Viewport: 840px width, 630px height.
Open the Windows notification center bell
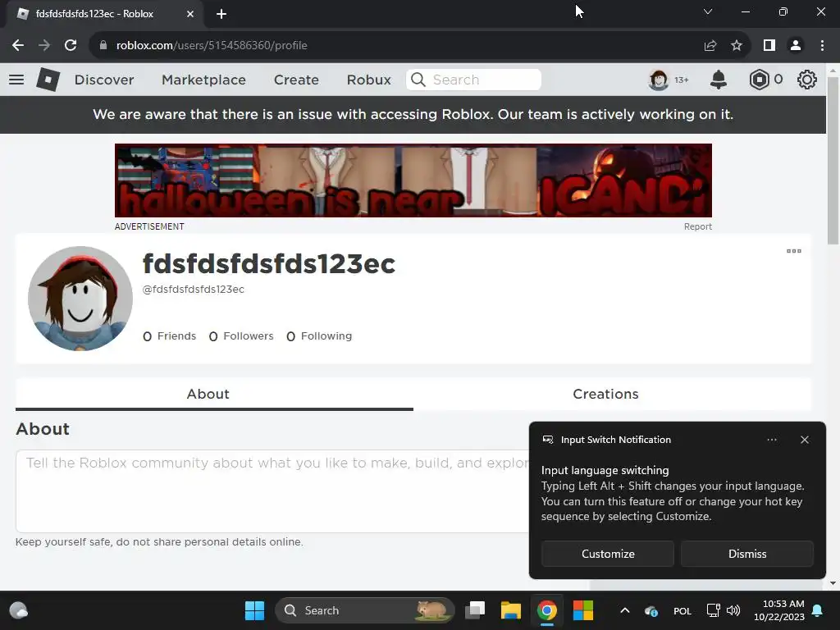[818, 610]
